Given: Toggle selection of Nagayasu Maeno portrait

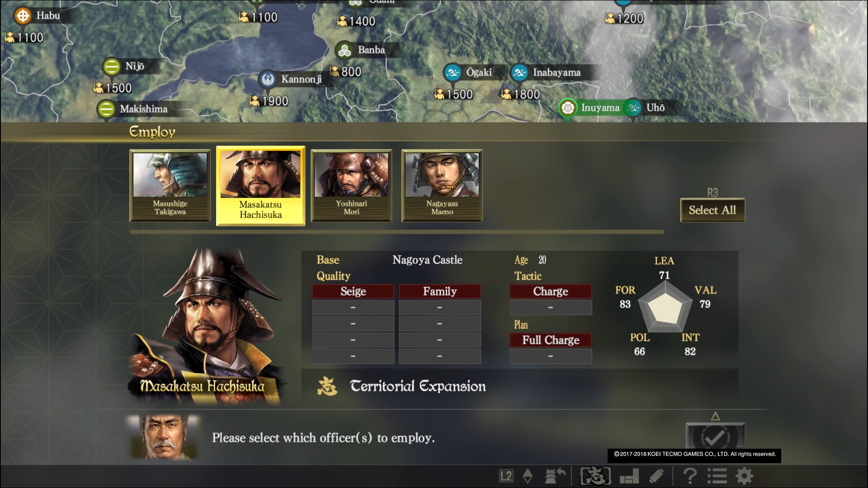Looking at the screenshot, I should tap(442, 185).
